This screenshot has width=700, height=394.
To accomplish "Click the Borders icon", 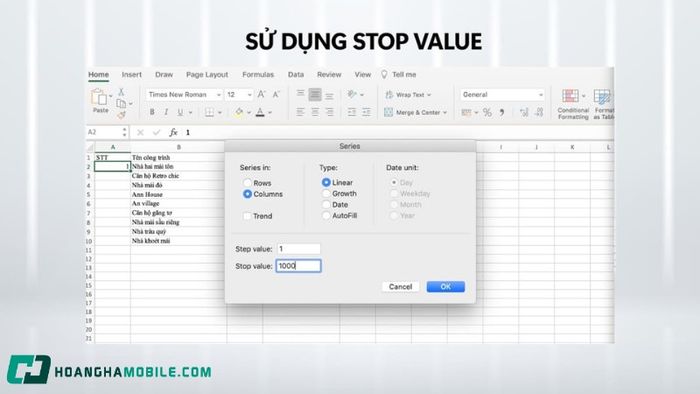I will (x=209, y=112).
